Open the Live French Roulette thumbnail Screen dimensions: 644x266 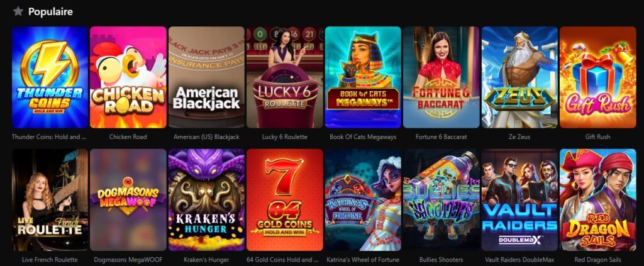50,200
